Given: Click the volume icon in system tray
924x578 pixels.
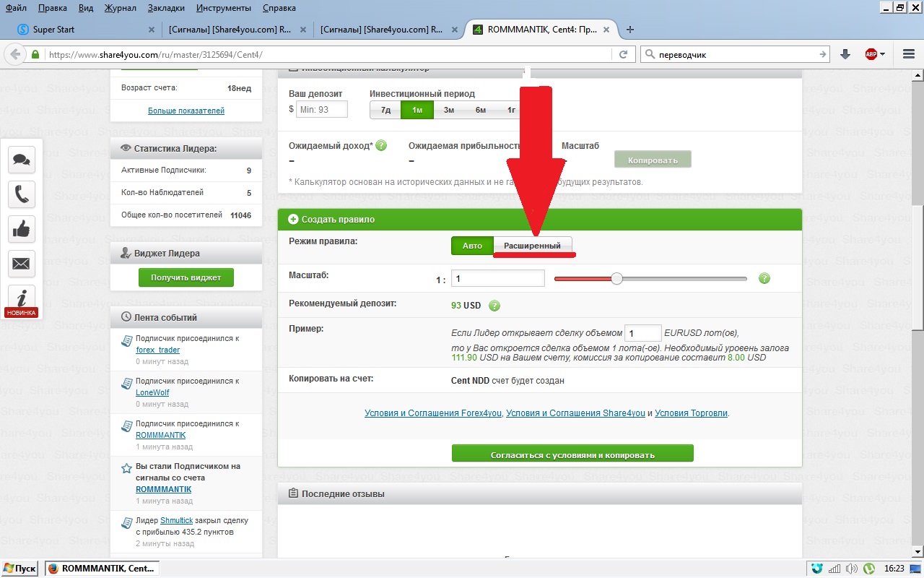Looking at the screenshot, I should (853, 569).
